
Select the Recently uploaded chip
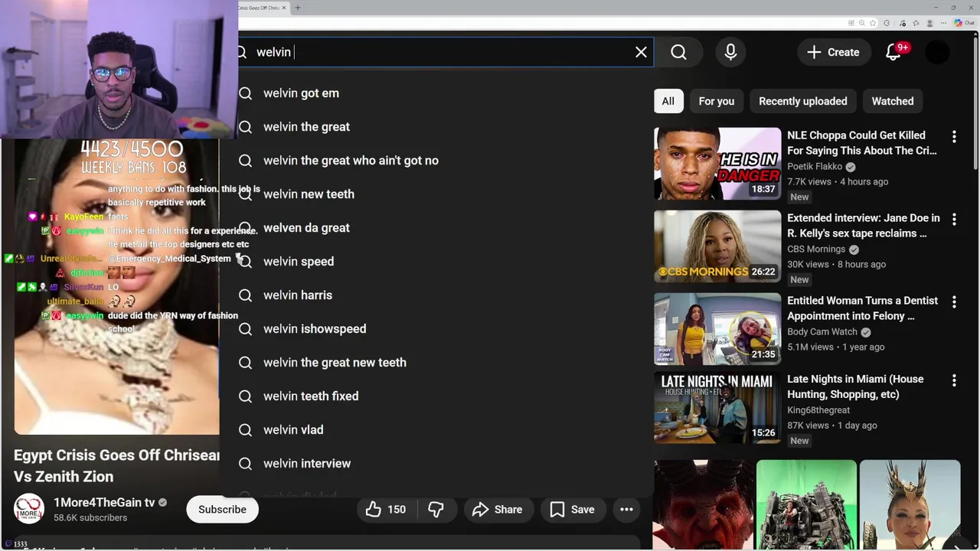click(x=802, y=101)
